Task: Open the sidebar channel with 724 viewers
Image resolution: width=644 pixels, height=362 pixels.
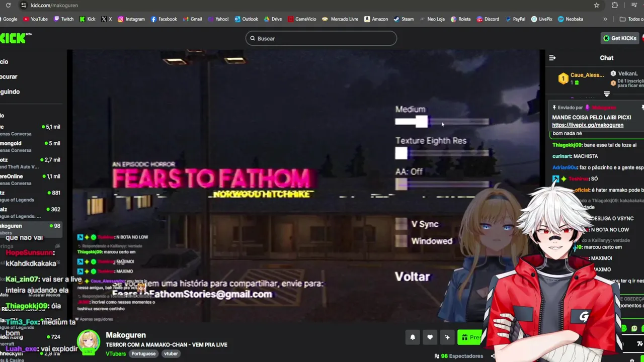Action: [30, 340]
